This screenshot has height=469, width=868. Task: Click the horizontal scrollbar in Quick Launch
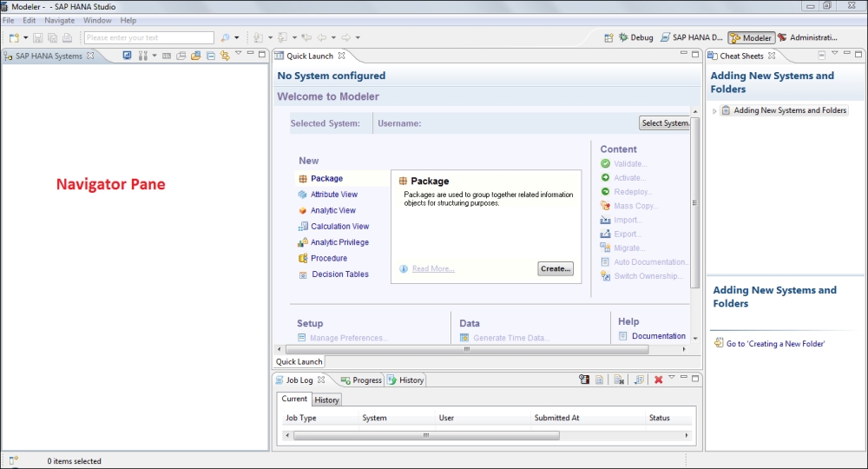tap(467, 349)
